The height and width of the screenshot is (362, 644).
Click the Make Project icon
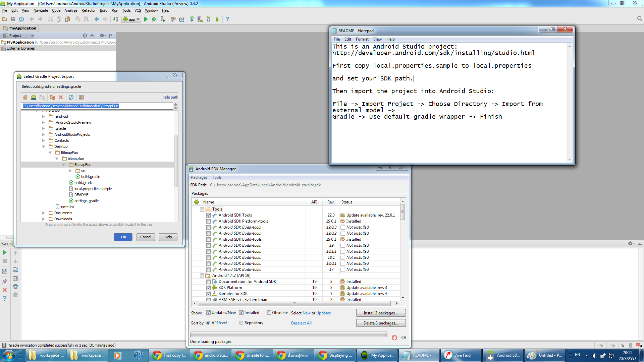[x=115, y=19]
